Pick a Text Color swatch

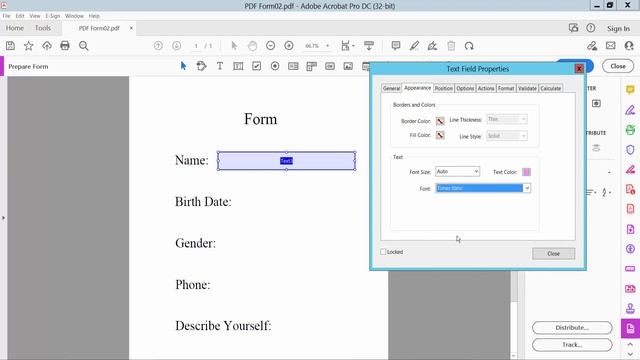[527, 172]
